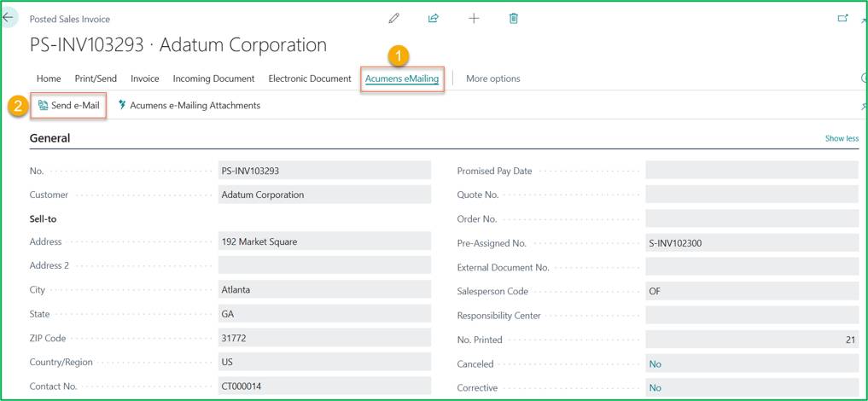Click the Posted Sales Invoice caption
Viewport: 868px width, 401px height.
tap(70, 19)
